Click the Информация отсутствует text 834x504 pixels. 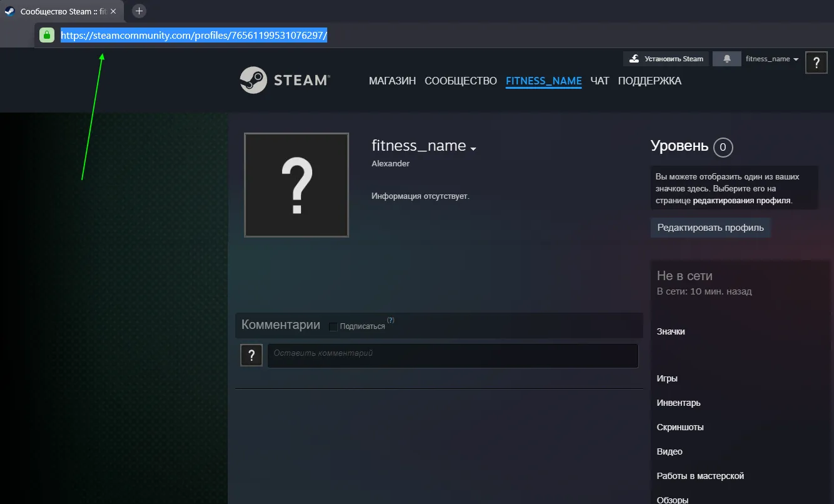(420, 196)
